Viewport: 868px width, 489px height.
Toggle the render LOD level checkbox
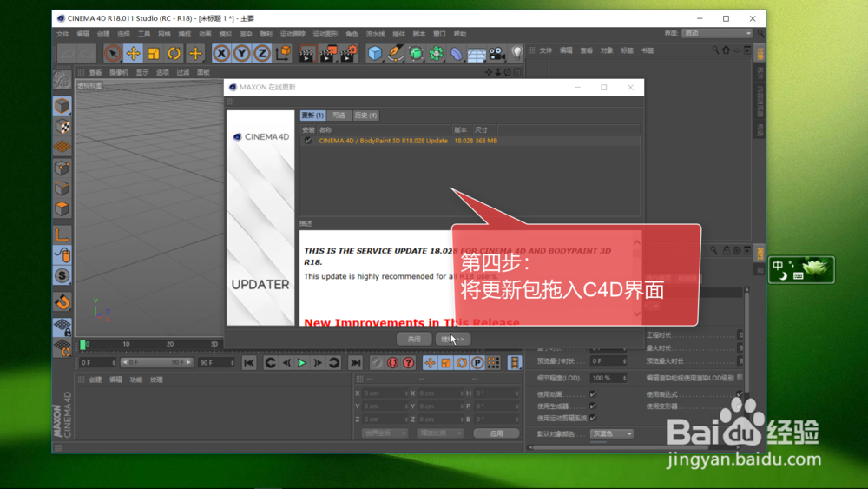pyautogui.click(x=740, y=377)
